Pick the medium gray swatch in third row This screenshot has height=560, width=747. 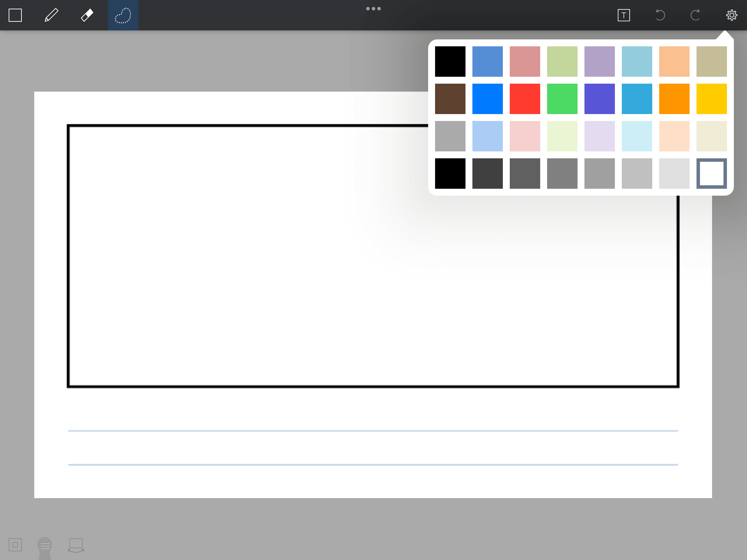[450, 136]
